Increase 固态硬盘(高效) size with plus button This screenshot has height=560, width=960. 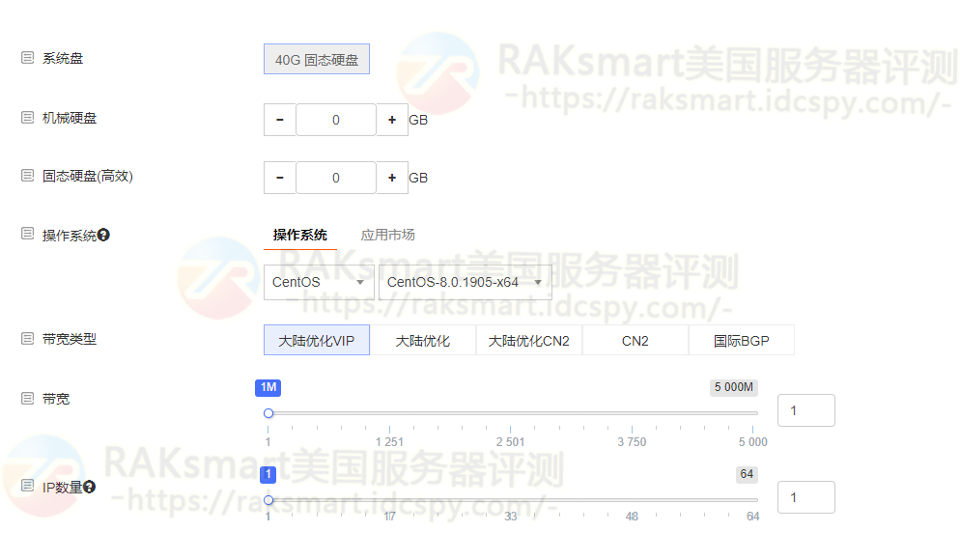(x=392, y=178)
